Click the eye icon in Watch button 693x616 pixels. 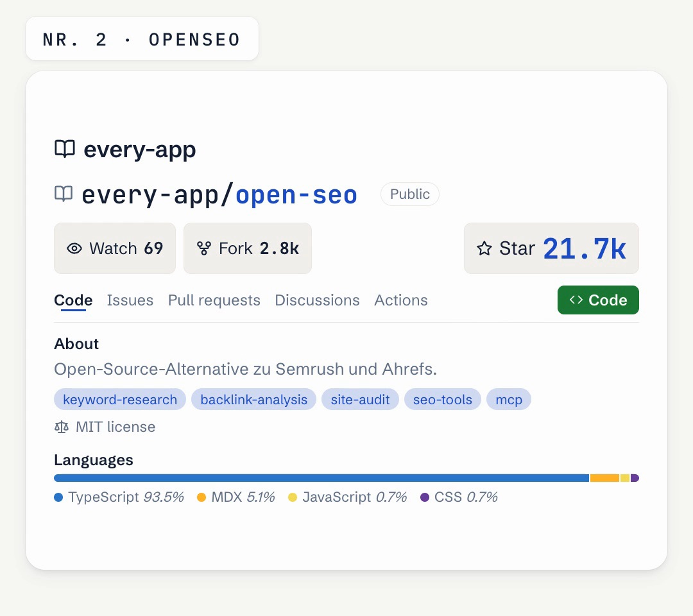[74, 248]
